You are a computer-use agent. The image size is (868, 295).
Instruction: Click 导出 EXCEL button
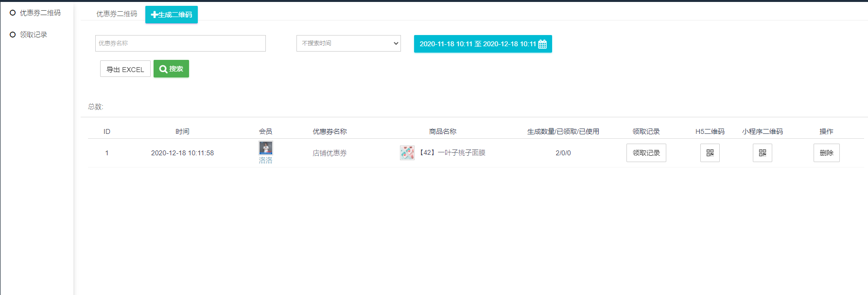coord(125,69)
